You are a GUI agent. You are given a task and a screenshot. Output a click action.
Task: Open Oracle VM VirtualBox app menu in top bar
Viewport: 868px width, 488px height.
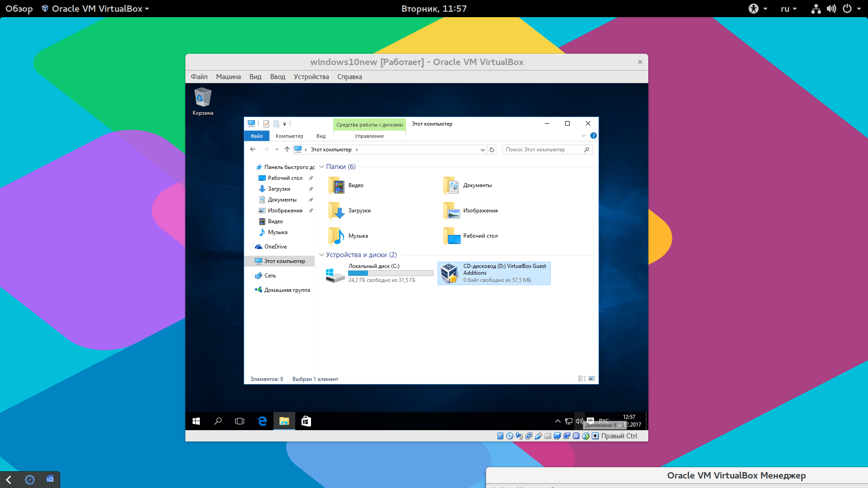[95, 9]
